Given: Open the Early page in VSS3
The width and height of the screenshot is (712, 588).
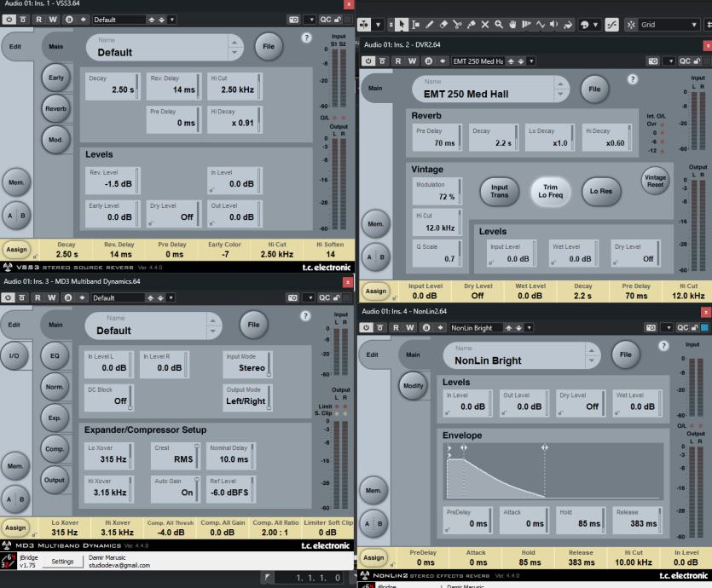Looking at the screenshot, I should (x=56, y=78).
